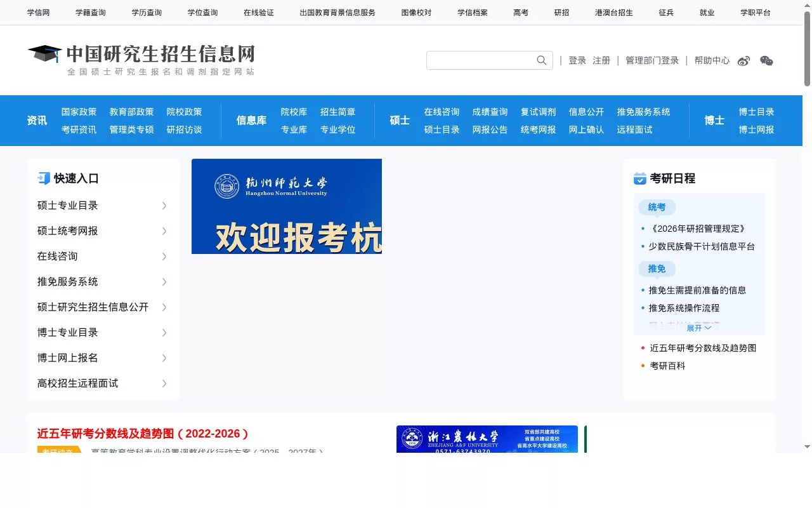Image resolution: width=812 pixels, height=508 pixels.
Task: Open 教育部政策 in navigation
Action: coord(132,112)
